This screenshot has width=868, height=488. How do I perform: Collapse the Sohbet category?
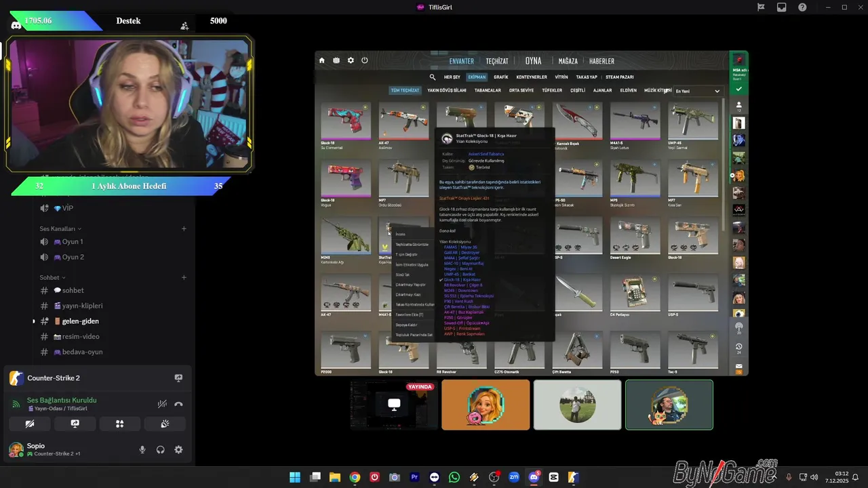click(x=53, y=277)
